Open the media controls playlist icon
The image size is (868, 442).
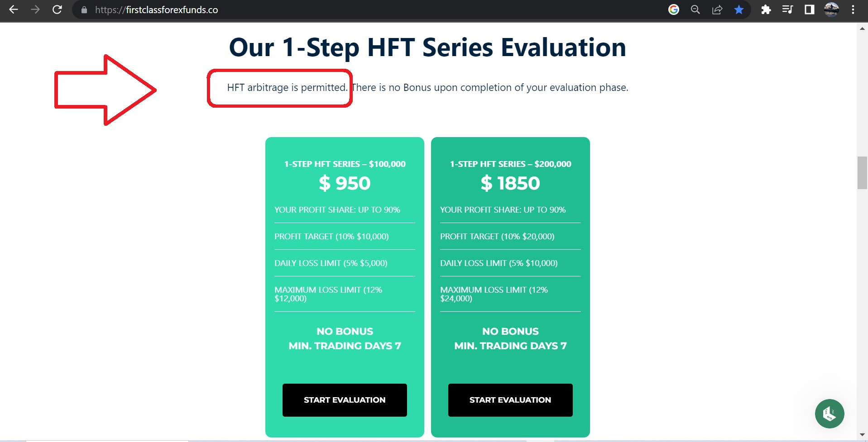(787, 10)
